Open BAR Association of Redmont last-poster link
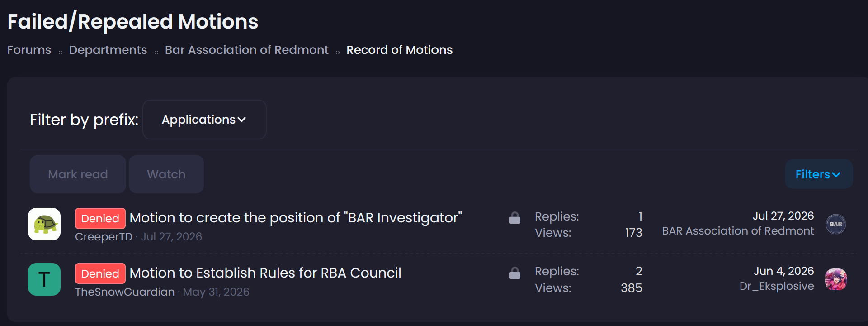868x326 pixels. (738, 231)
